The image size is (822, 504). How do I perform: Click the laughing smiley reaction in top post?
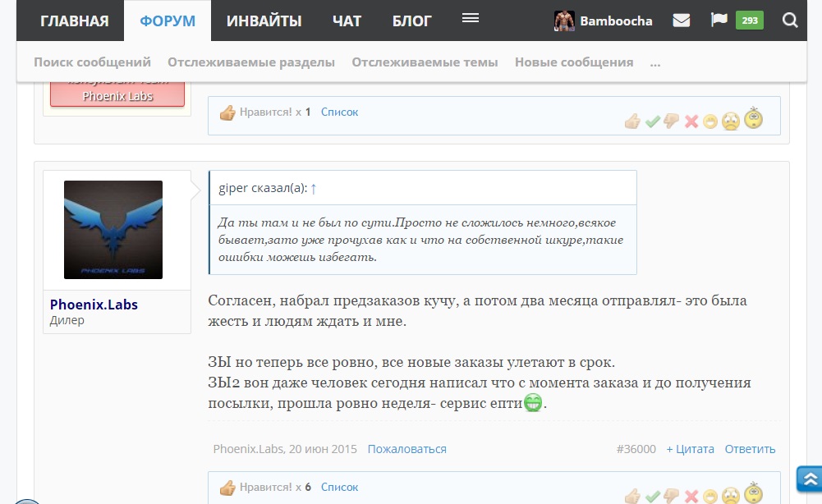coord(710,122)
